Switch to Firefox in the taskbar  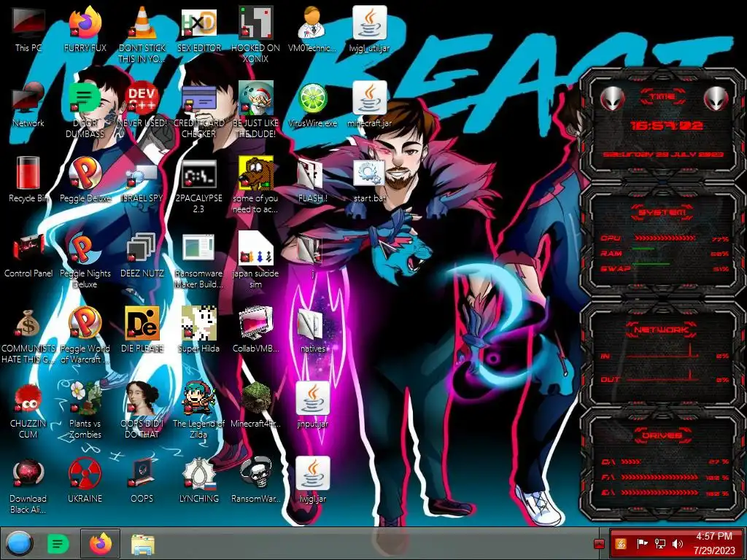tap(100, 543)
